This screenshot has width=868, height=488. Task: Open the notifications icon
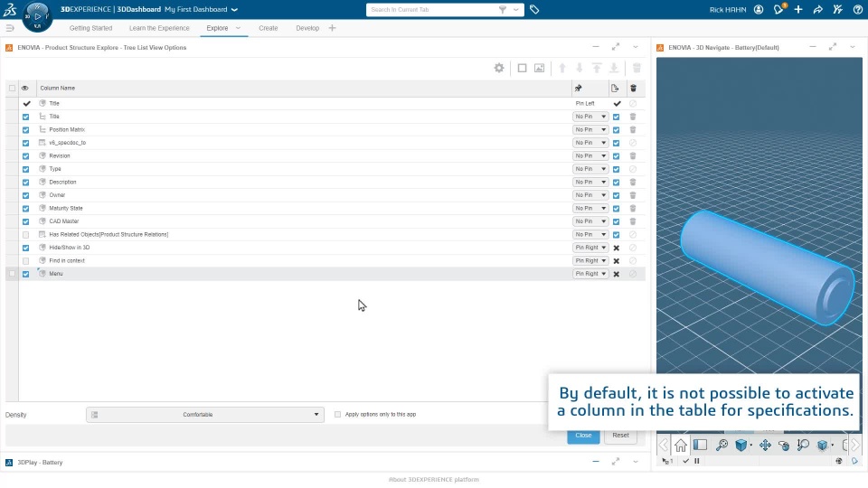(778, 9)
